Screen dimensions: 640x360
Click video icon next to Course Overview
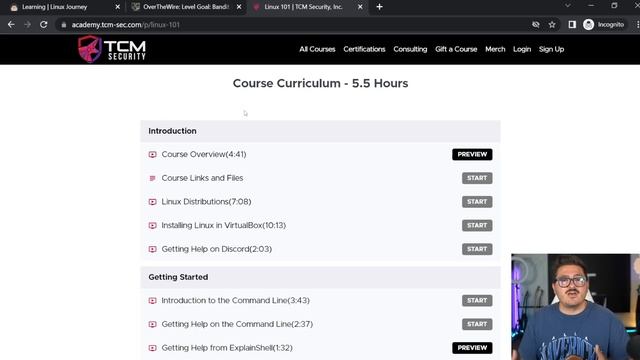153,155
